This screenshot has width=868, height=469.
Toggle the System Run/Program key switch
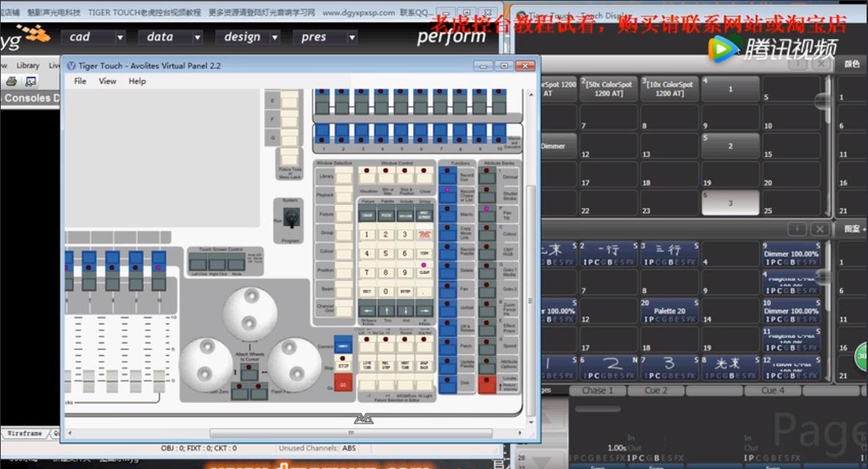292,218
